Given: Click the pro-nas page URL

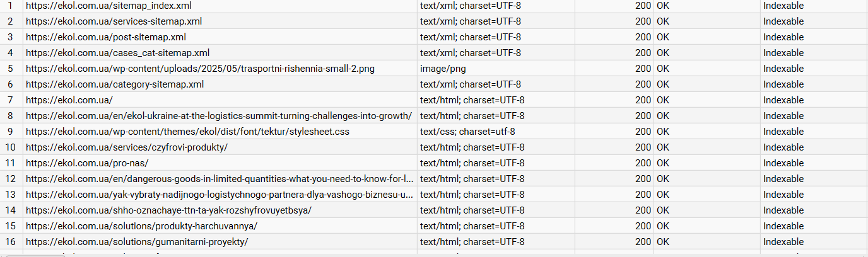Looking at the screenshot, I should pos(87,163).
